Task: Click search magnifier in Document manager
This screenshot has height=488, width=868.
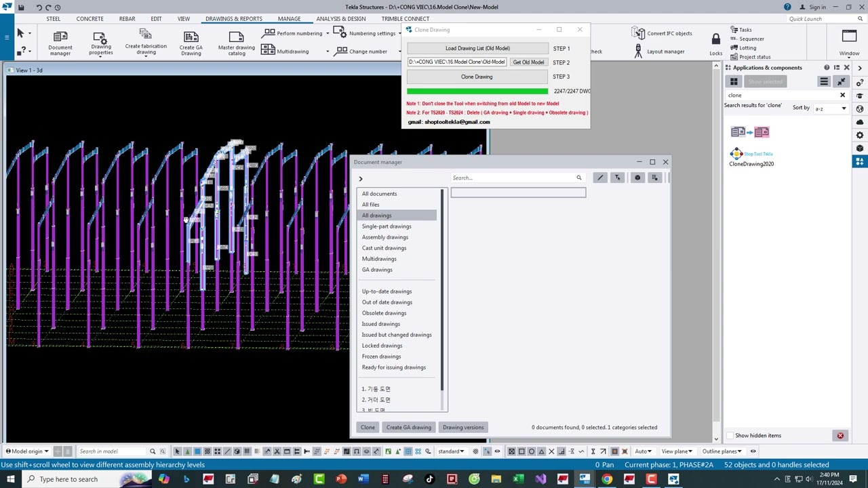Action: 579,178
